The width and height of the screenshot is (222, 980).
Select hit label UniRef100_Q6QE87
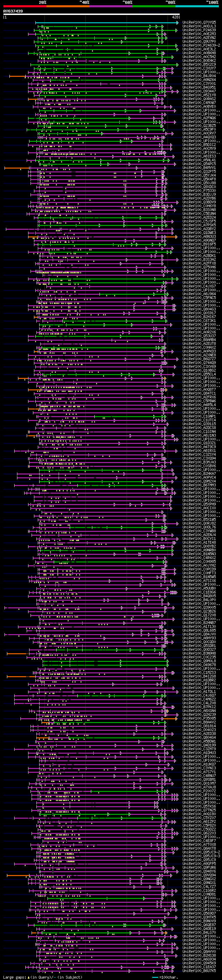click(x=199, y=925)
